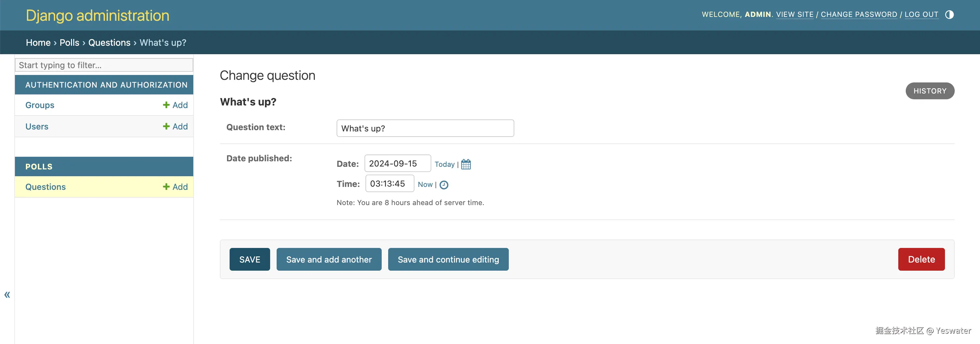
Task: Click Save and add another
Action: pyautogui.click(x=329, y=259)
